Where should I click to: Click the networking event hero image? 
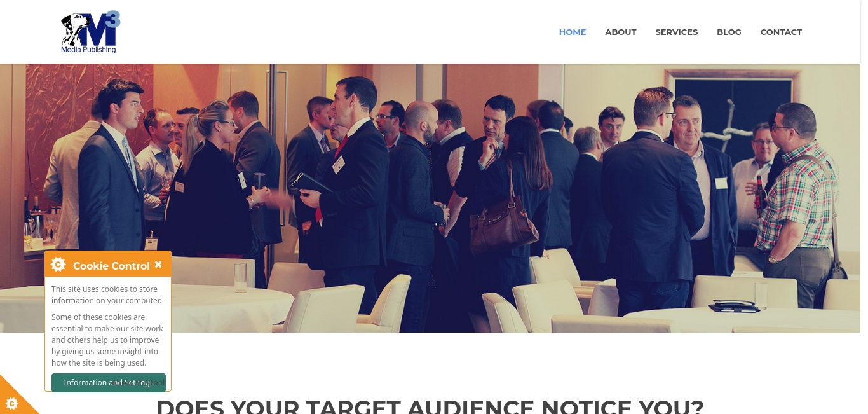tap(430, 198)
